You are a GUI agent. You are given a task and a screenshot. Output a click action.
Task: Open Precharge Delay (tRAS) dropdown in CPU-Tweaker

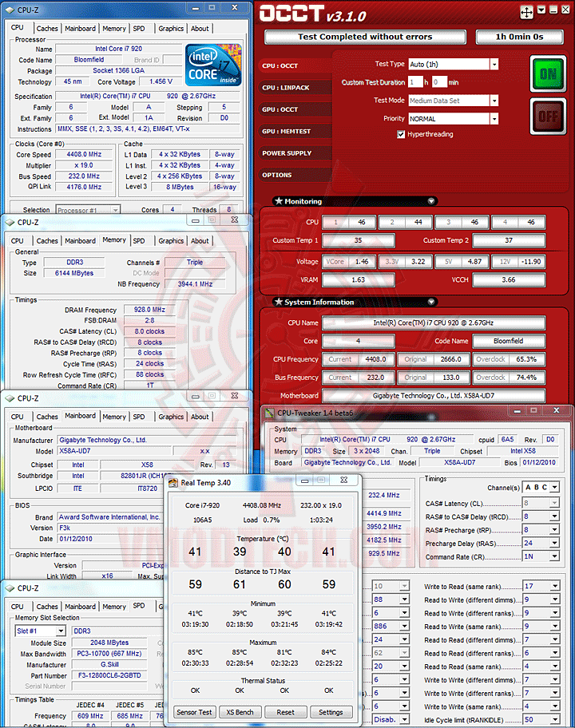554,544
